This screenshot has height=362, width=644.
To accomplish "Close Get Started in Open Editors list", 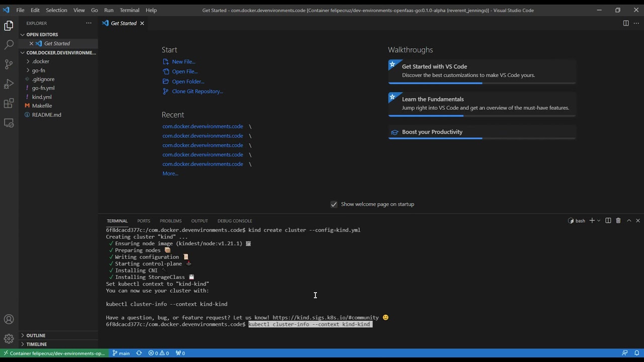I will tap(31, 43).
